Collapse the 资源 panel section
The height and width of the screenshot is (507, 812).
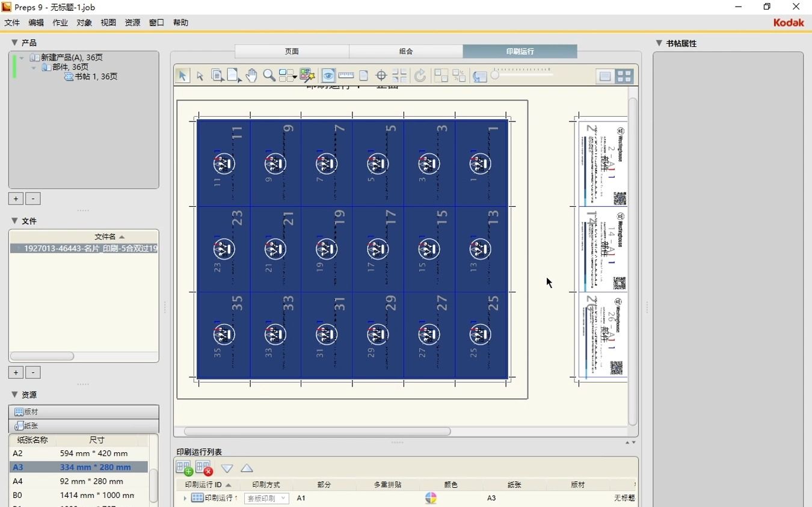(x=14, y=395)
